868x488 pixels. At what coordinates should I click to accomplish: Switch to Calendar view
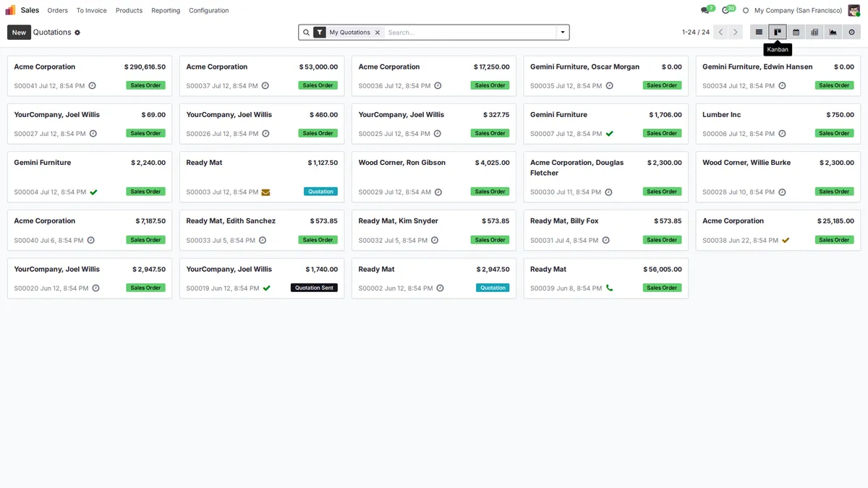pos(796,32)
